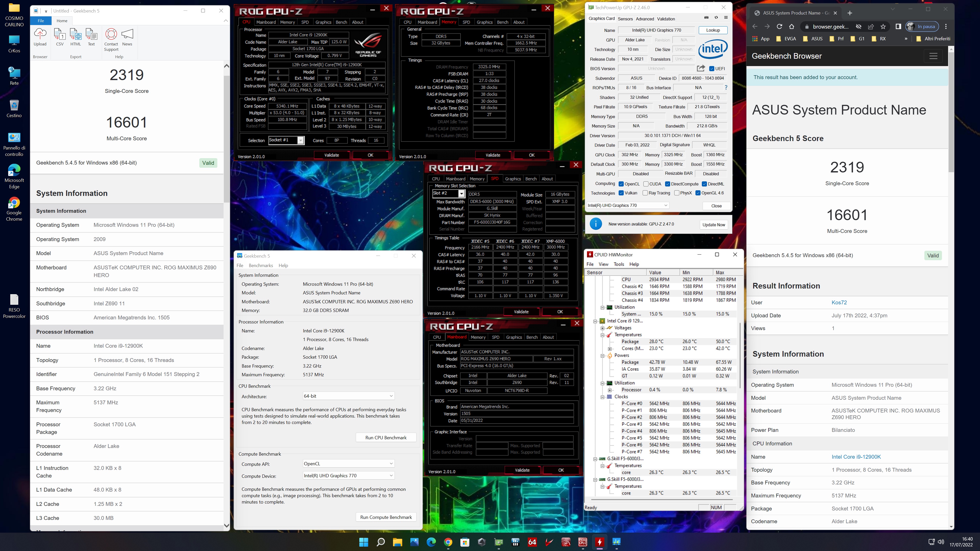Click the Lookup button in GPU-Z
The image size is (980, 551).
(x=713, y=30)
